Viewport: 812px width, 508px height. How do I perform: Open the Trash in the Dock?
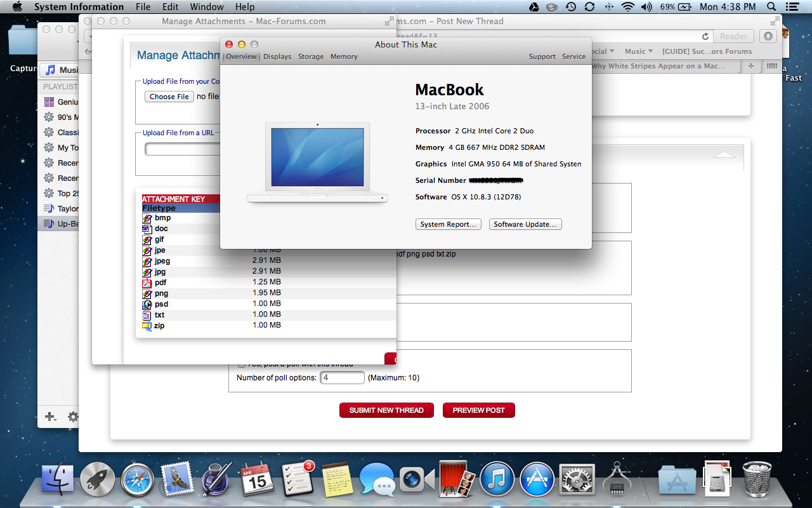tap(757, 479)
